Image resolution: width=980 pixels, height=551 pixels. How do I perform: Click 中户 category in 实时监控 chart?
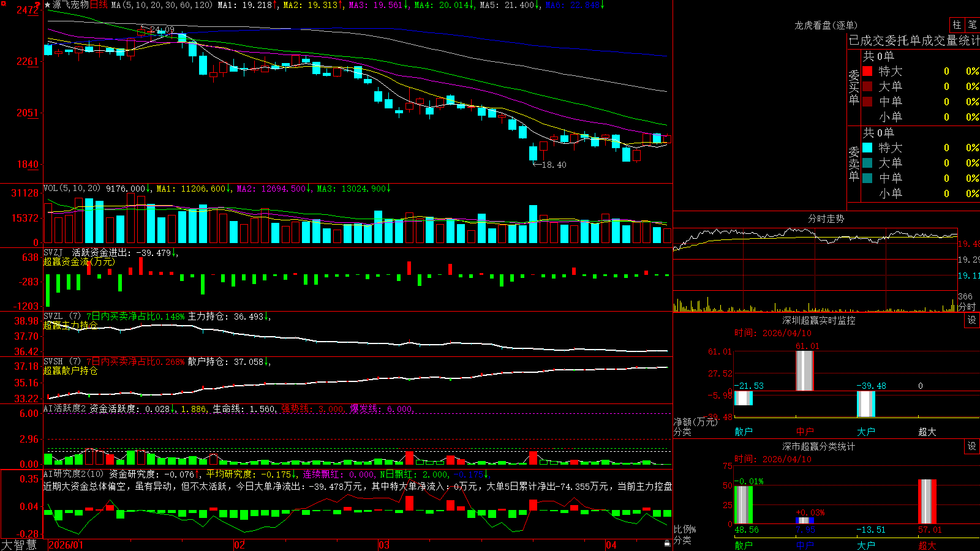click(805, 432)
